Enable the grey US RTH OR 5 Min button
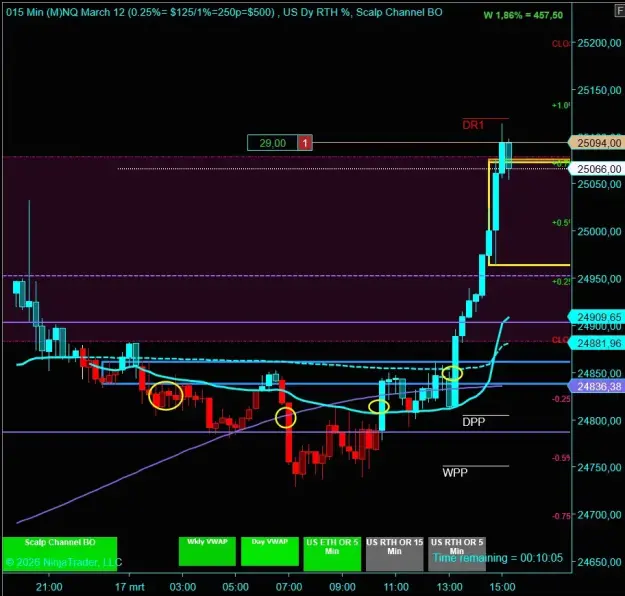Image resolution: width=625 pixels, height=596 pixels. click(457, 554)
